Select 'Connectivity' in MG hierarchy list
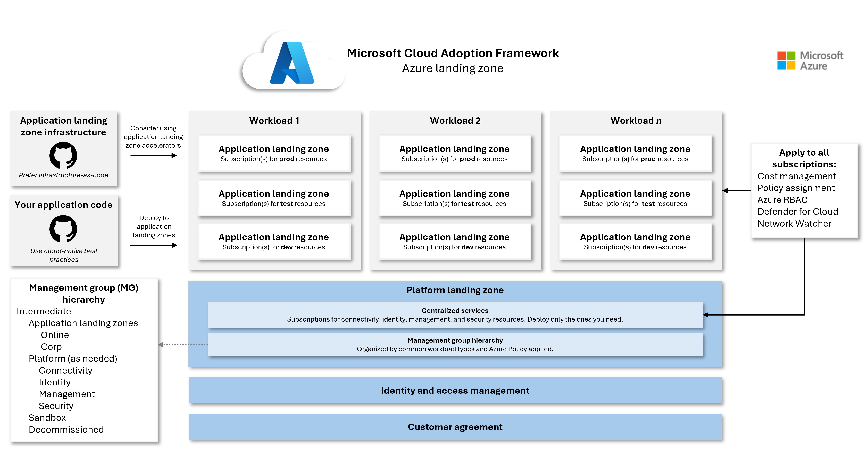868x450 pixels. click(x=65, y=370)
